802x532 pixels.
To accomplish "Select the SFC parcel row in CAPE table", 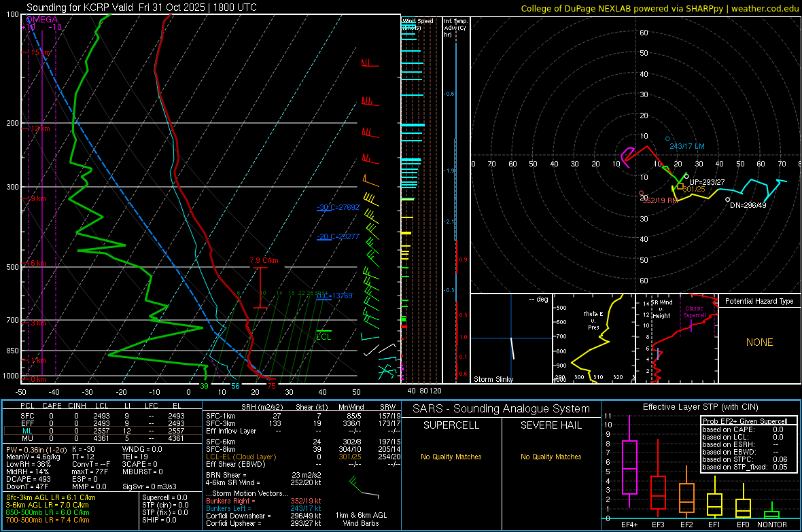I will pos(103,416).
